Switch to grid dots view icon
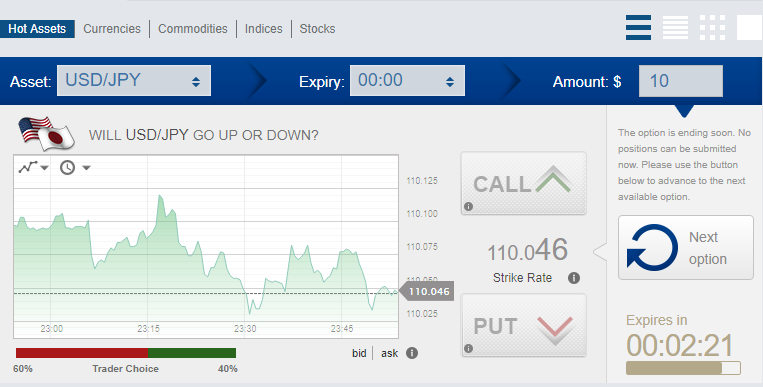The height and width of the screenshot is (387, 763). click(712, 28)
